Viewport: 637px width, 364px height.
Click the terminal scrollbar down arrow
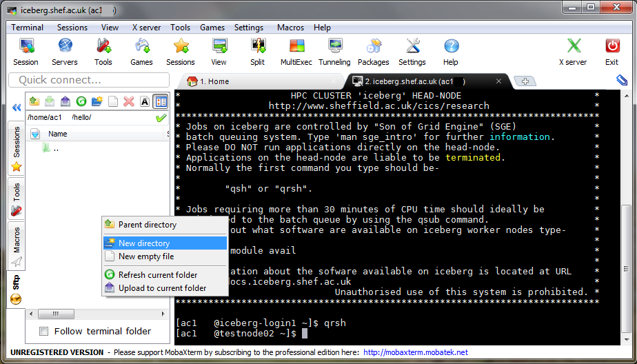pyautogui.click(x=626, y=341)
